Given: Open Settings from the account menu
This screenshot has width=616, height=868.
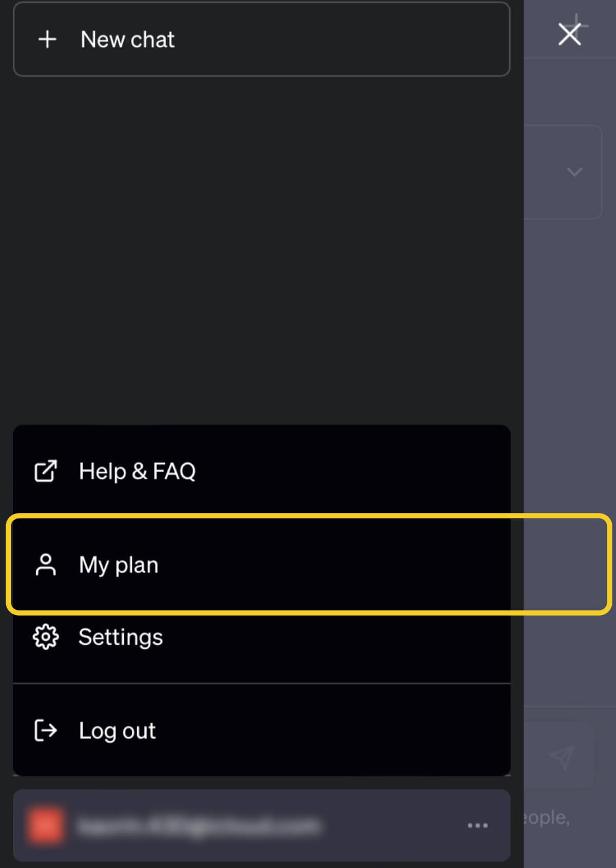Looking at the screenshot, I should tap(121, 637).
